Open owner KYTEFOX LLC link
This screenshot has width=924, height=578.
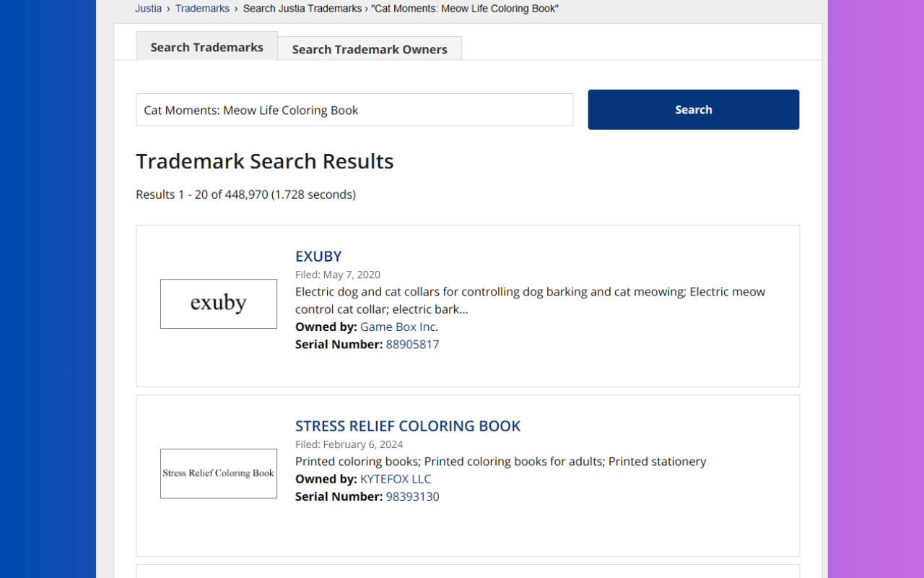click(396, 478)
